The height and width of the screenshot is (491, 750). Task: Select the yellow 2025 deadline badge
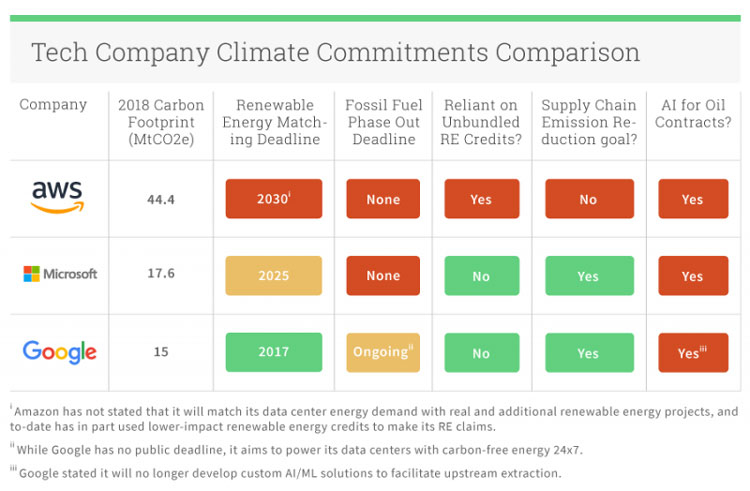(x=274, y=276)
